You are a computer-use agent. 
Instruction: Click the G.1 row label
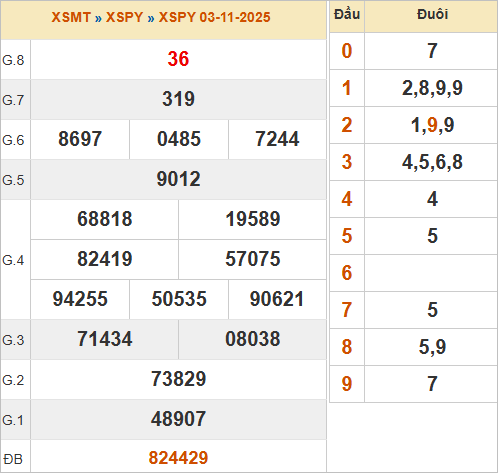pyautogui.click(x=13, y=420)
